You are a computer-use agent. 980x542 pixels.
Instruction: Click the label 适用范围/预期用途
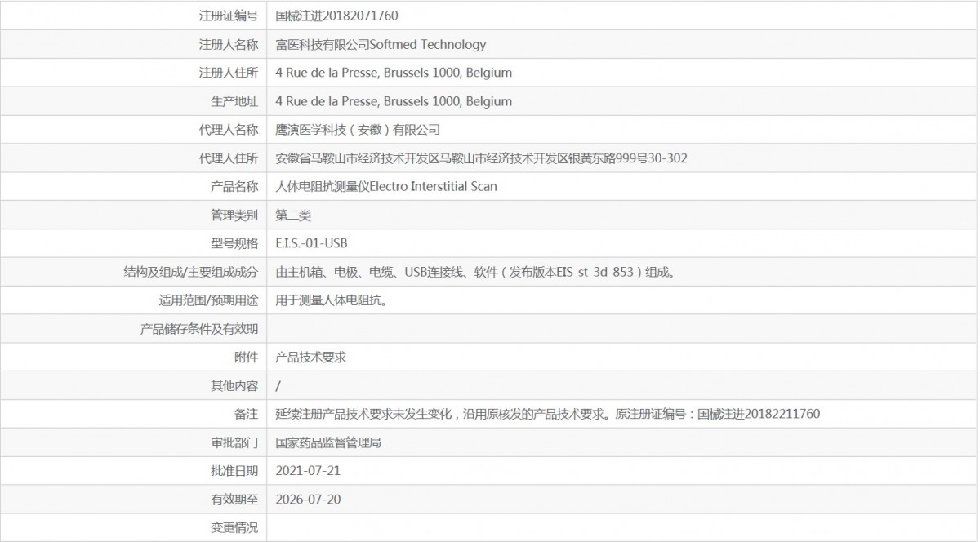208,300
